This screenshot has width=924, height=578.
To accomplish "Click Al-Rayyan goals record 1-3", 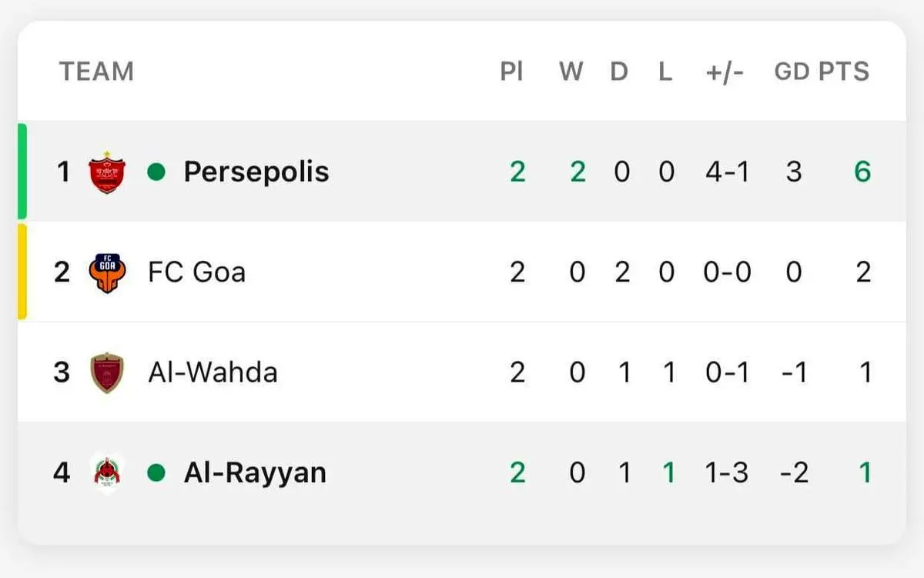I will [x=726, y=473].
